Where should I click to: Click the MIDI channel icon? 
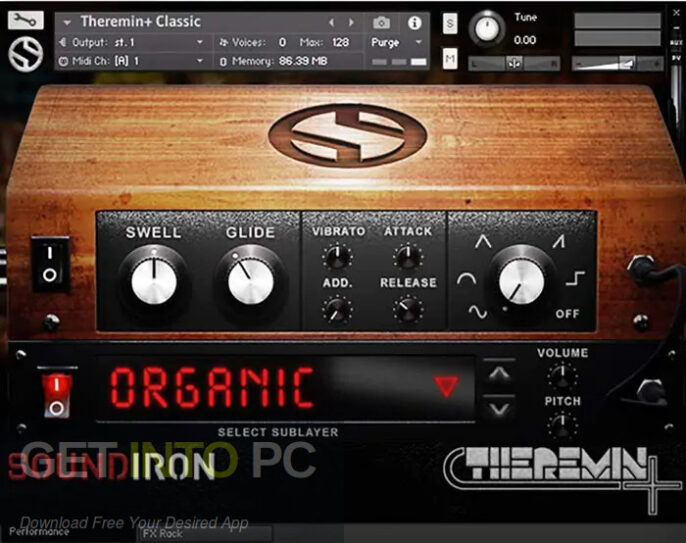coord(63,61)
